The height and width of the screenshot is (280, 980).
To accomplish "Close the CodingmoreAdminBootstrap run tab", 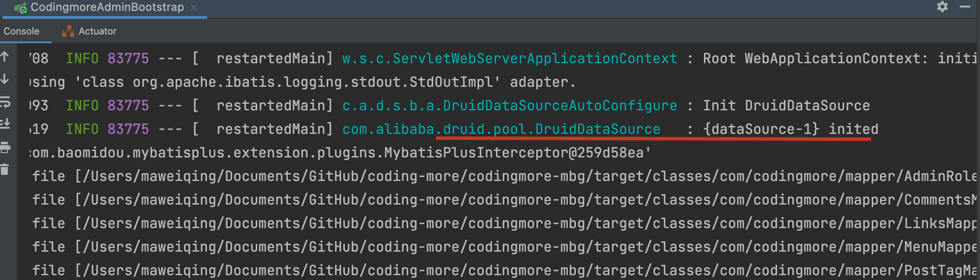I will 194,7.
